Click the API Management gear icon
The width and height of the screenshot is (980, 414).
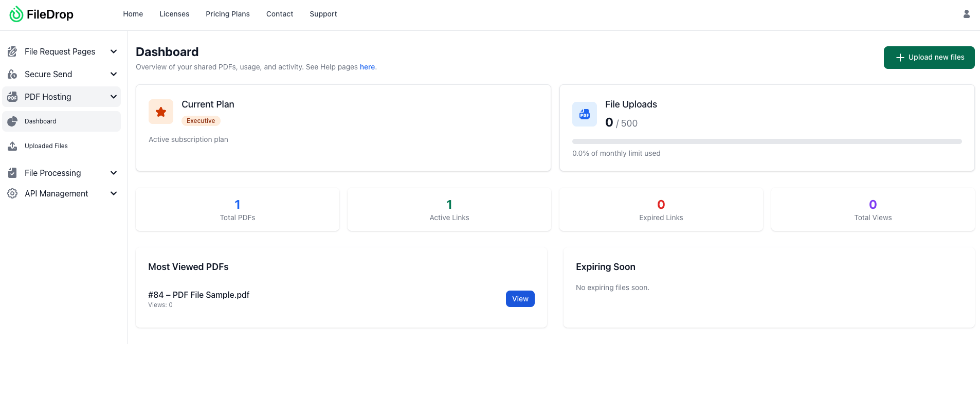tap(12, 193)
